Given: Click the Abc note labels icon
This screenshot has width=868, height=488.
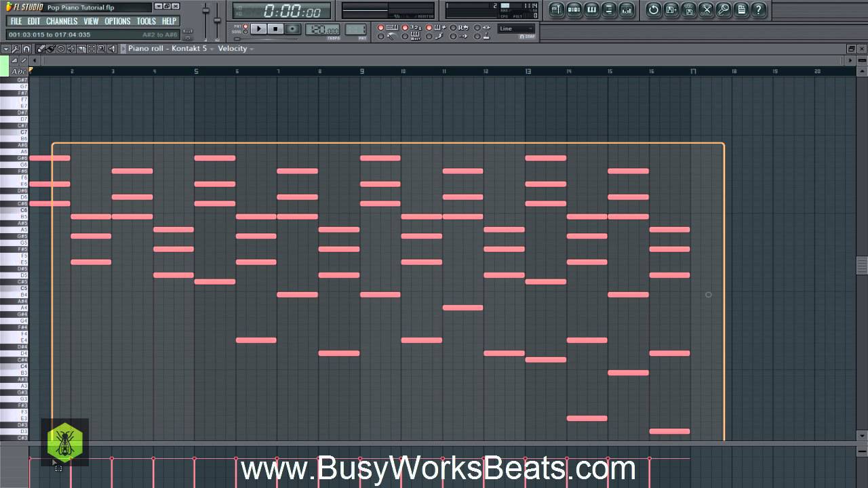Looking at the screenshot, I should pos(19,72).
